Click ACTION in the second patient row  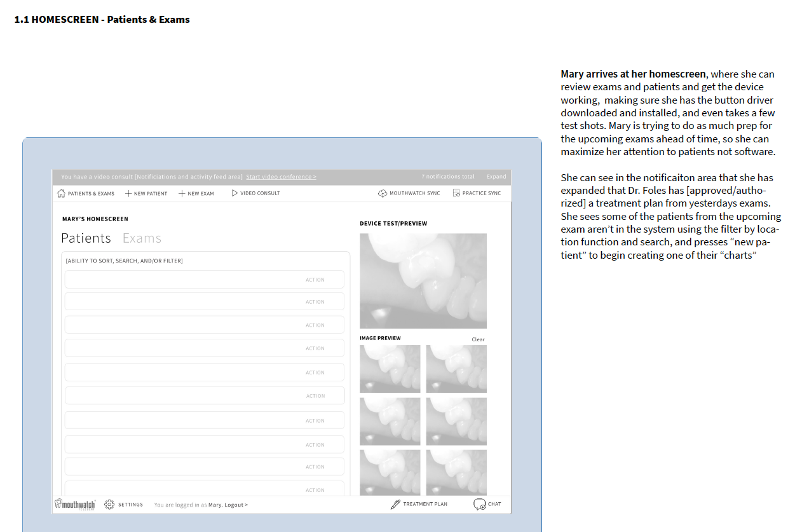point(315,302)
